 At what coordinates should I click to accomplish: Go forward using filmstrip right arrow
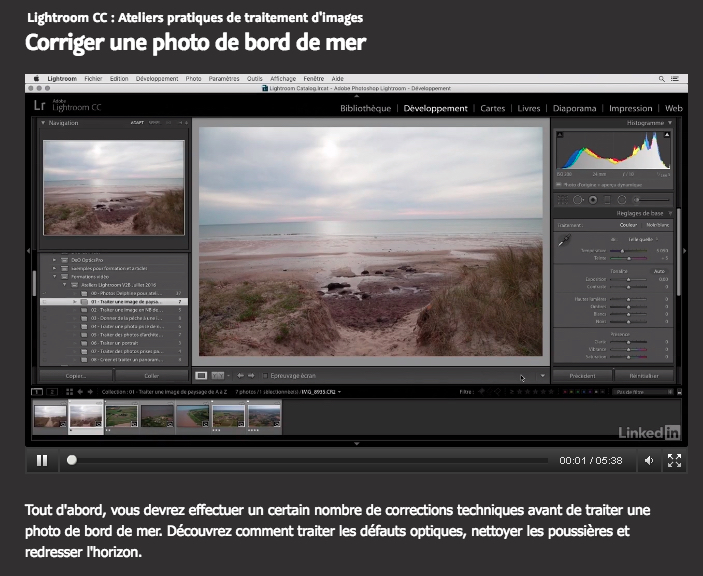(90, 392)
